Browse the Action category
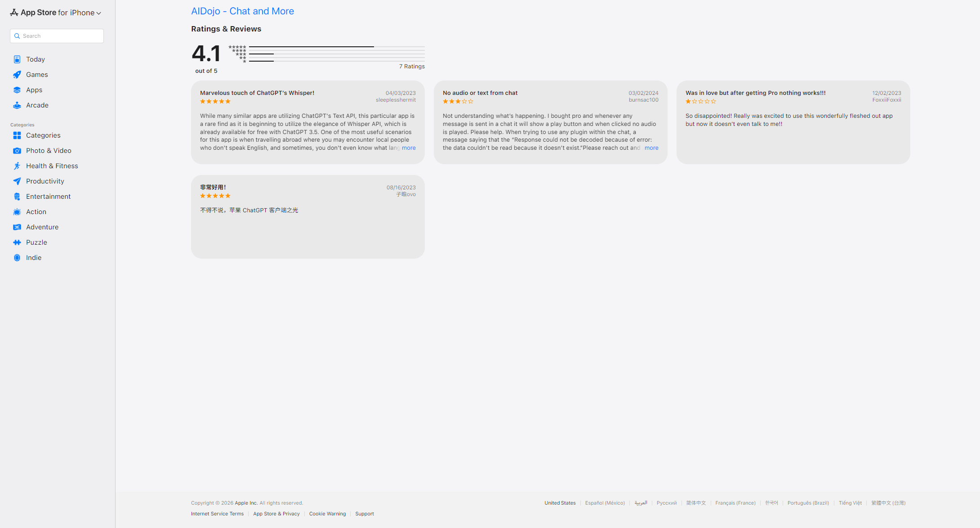980x528 pixels. [36, 212]
